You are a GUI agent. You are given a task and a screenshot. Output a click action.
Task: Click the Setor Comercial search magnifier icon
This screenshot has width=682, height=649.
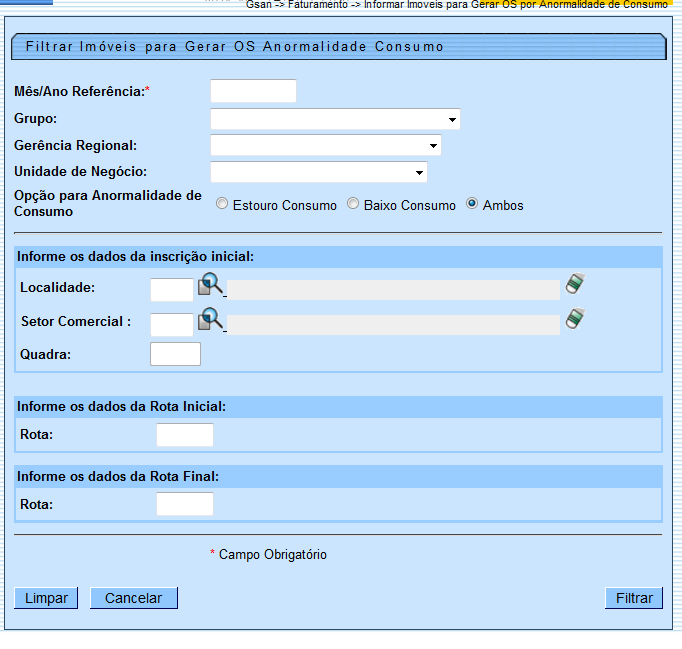click(x=209, y=321)
